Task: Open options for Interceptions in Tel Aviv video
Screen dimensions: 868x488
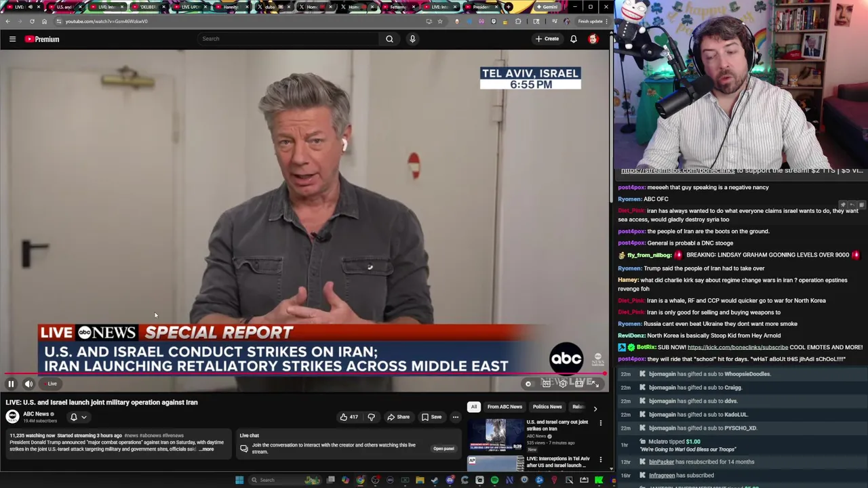Action: tap(600, 460)
